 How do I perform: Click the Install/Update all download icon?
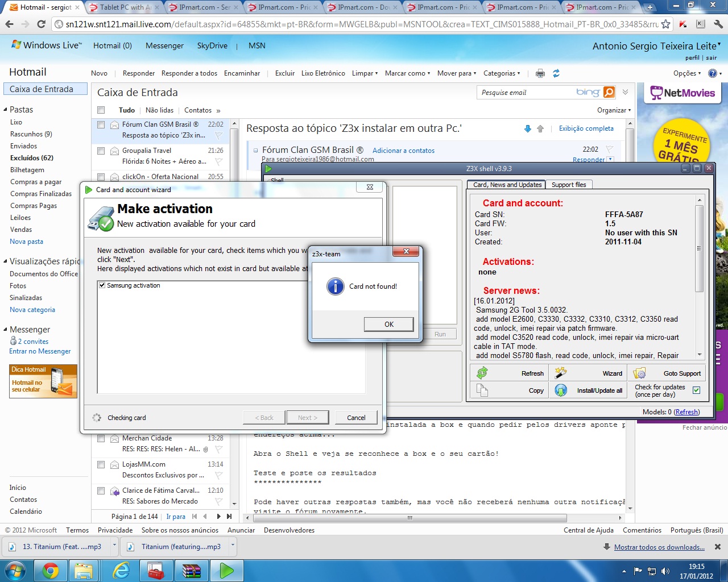[x=561, y=390]
